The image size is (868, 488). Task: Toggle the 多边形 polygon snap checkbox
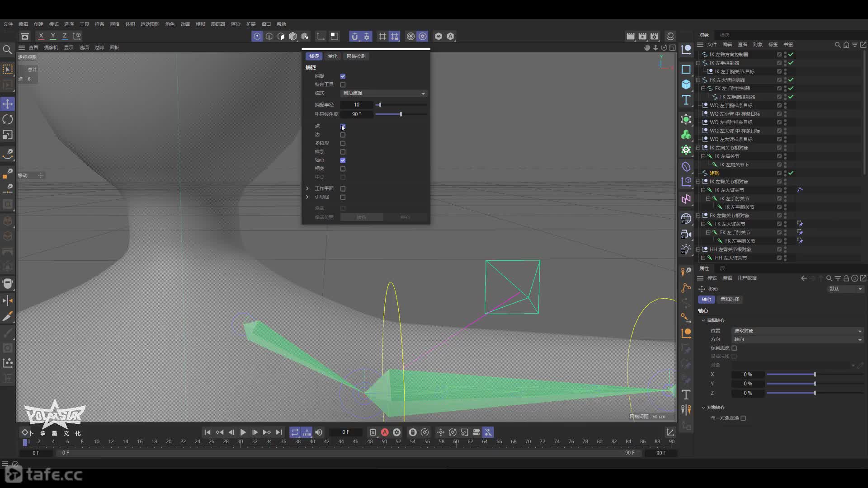(343, 143)
